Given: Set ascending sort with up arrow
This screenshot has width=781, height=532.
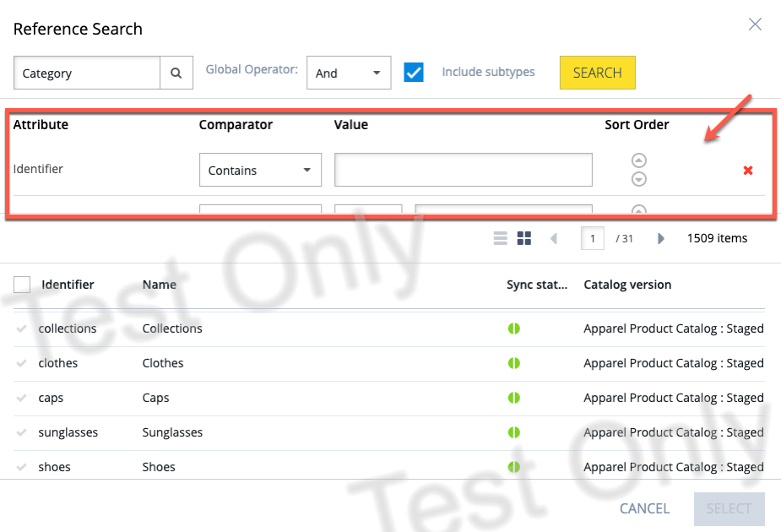Looking at the screenshot, I should (638, 160).
